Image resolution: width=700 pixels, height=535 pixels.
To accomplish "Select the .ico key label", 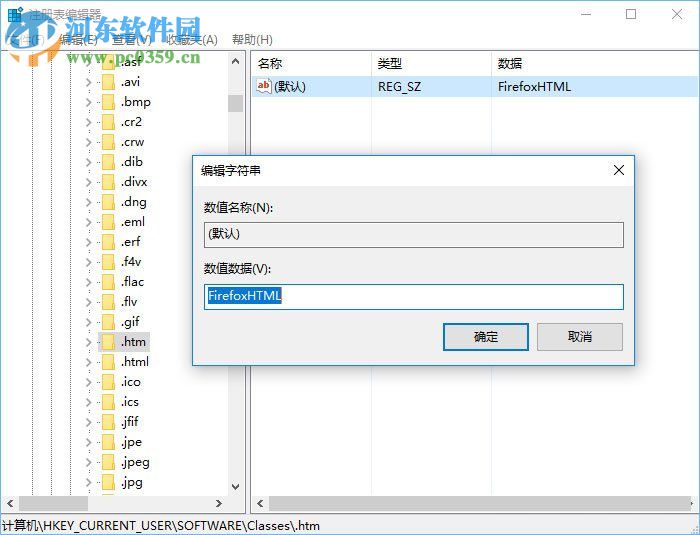I will click(x=130, y=382).
